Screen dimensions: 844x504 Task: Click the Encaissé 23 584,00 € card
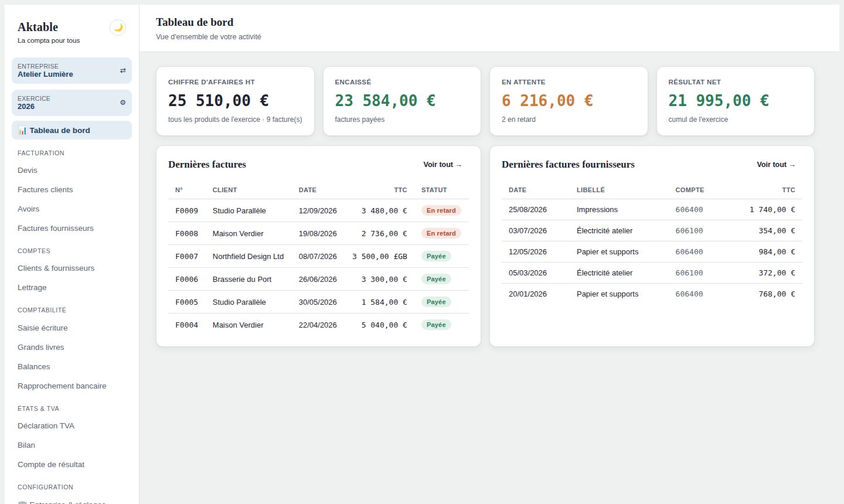coord(402,101)
